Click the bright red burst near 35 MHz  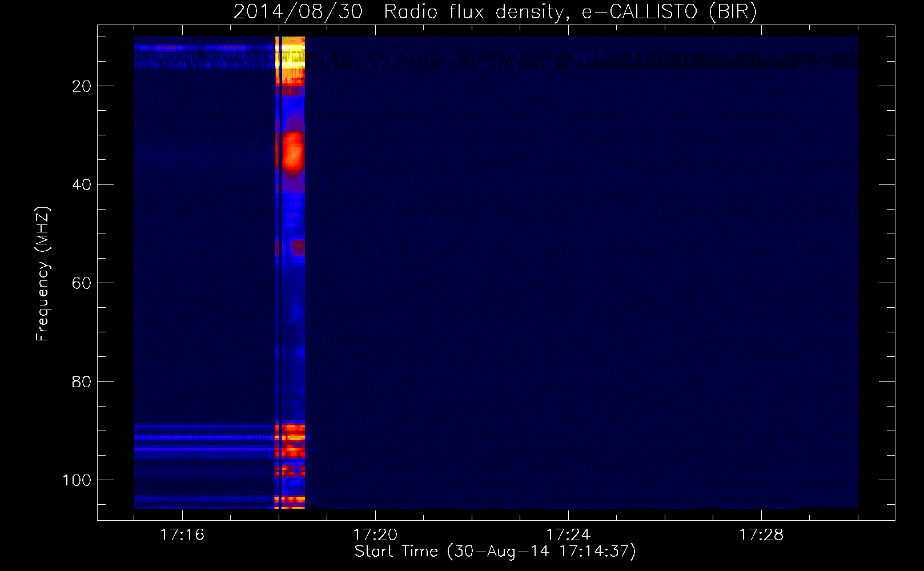pyautogui.click(x=293, y=152)
